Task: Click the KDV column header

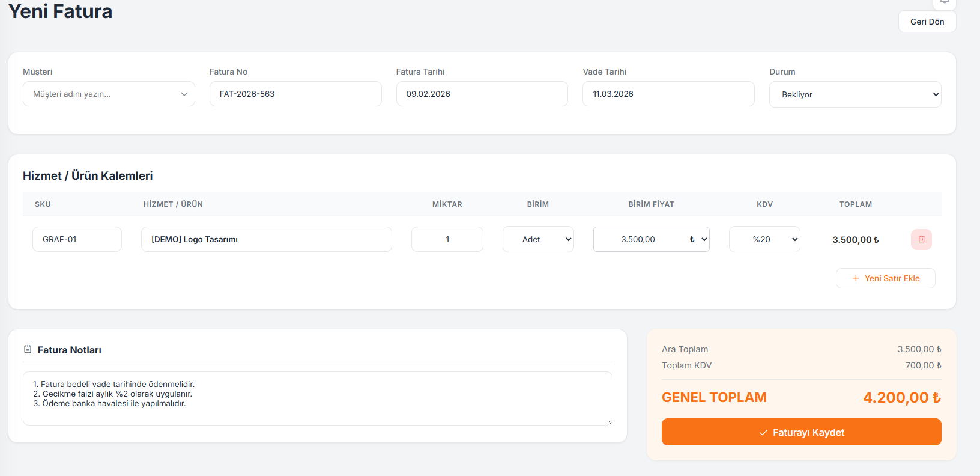Action: [764, 204]
